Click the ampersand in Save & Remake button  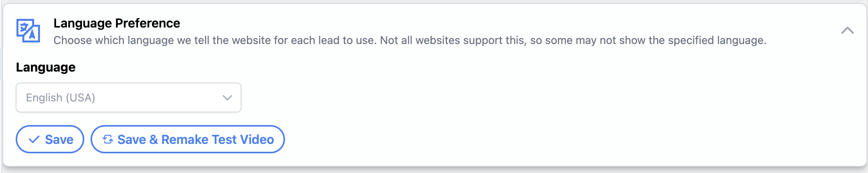154,140
